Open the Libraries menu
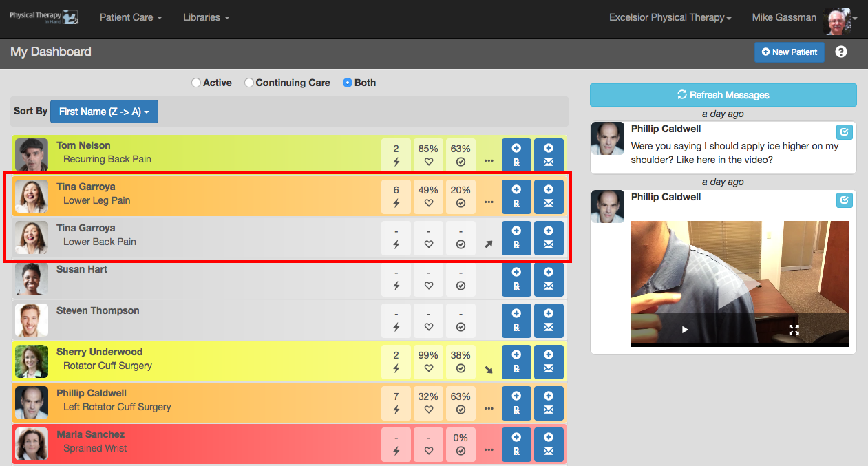The width and height of the screenshot is (868, 466). (x=206, y=18)
